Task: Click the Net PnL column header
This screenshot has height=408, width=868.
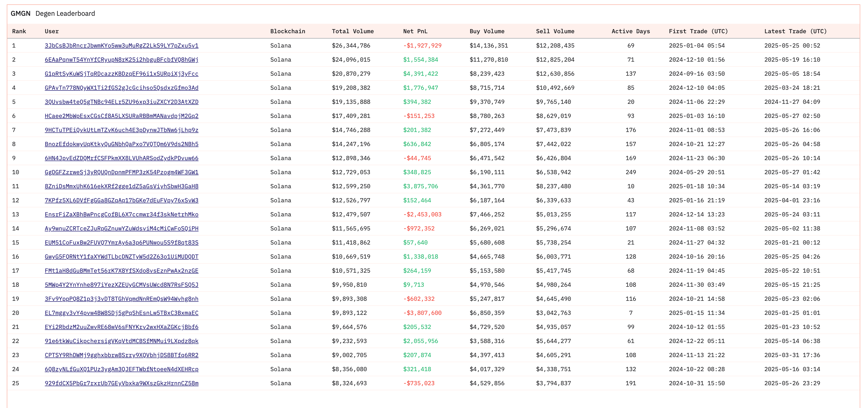Action: point(415,31)
